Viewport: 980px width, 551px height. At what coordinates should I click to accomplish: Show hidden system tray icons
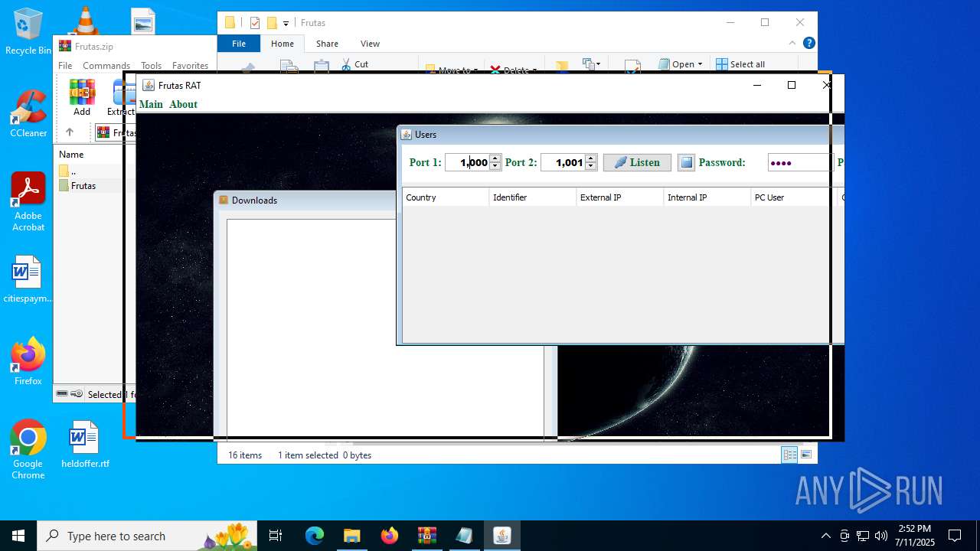click(x=825, y=536)
